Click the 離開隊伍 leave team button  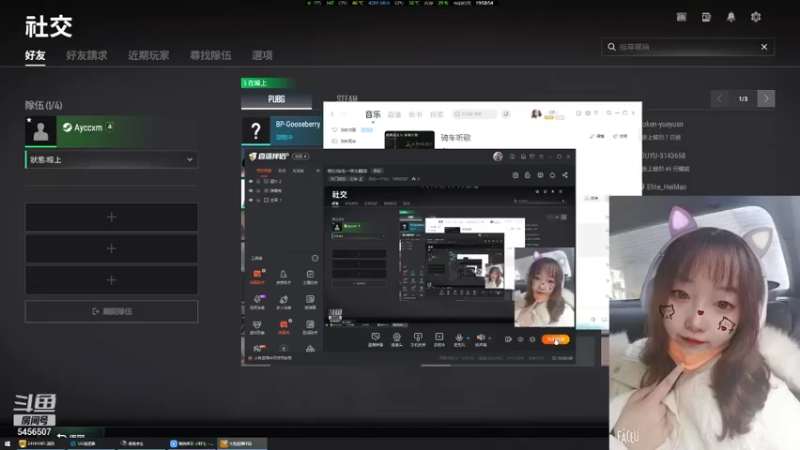[112, 311]
